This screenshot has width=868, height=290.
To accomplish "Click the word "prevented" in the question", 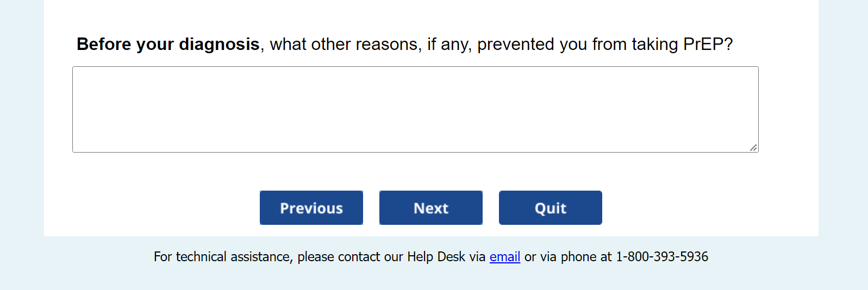I will [x=515, y=44].
